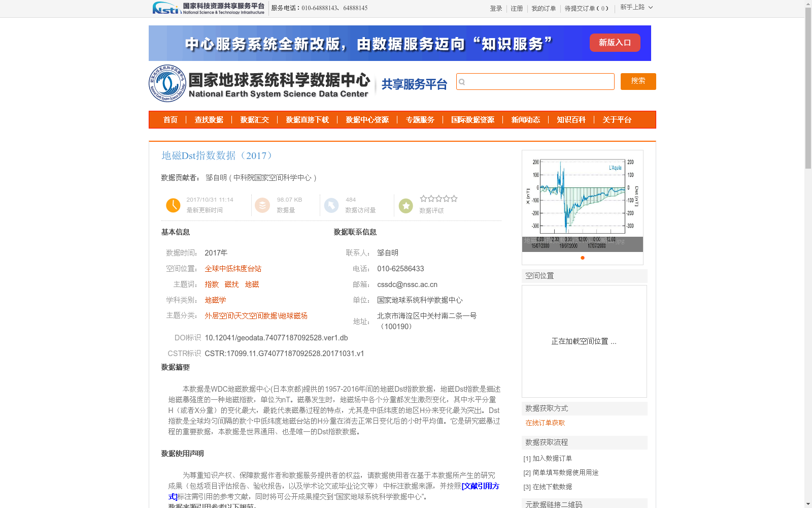Click the 空间位置 panel header
This screenshot has width=812, height=508.
click(585, 276)
